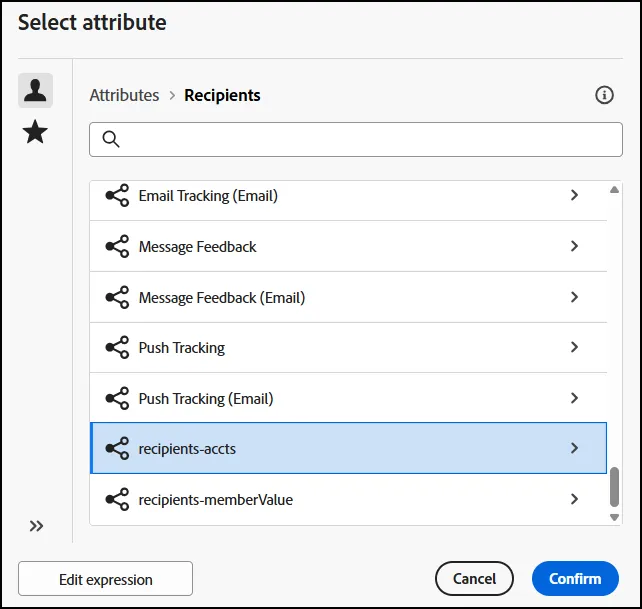Expand recipients-memberValue chevron
The height and width of the screenshot is (609, 642).
click(x=574, y=499)
